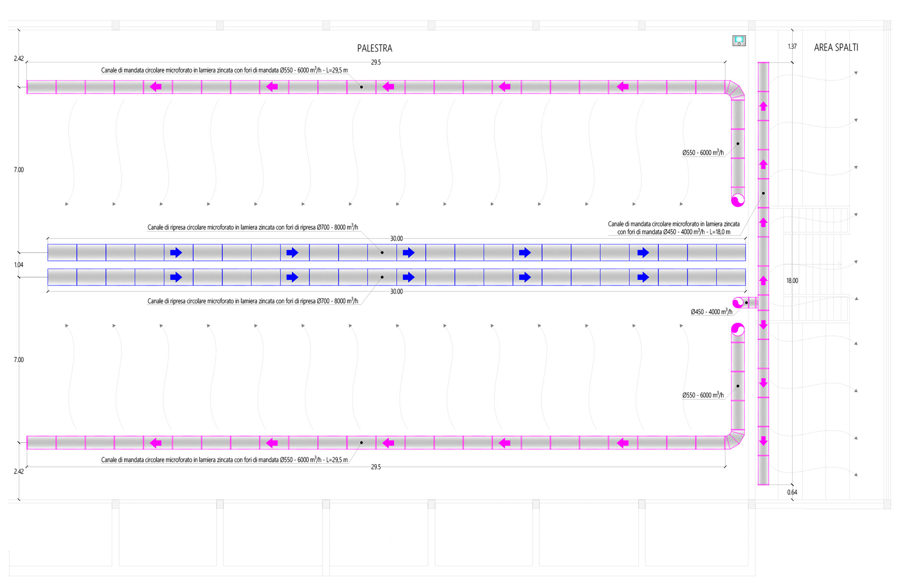
Task: Select riser symbol at top of lower Ø550 vertical duct
Action: (x=738, y=329)
